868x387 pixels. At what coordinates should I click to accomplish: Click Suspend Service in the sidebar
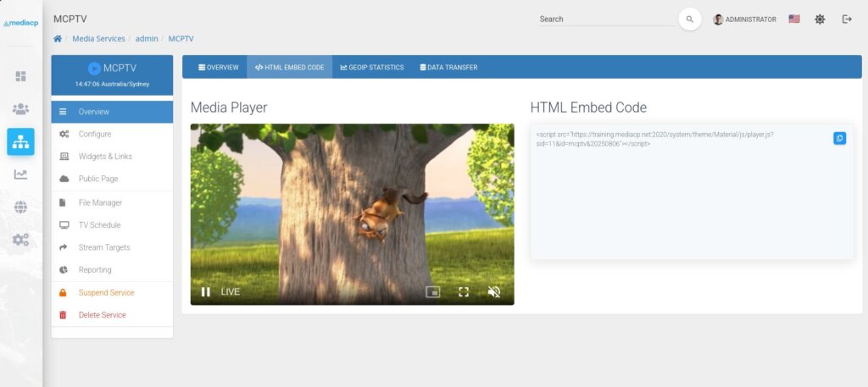112,292
